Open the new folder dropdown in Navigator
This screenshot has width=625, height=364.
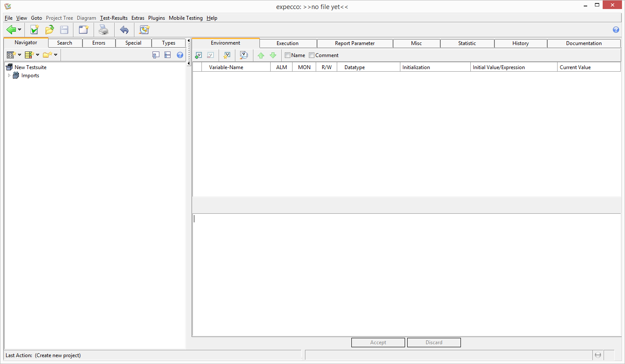pyautogui.click(x=55, y=55)
